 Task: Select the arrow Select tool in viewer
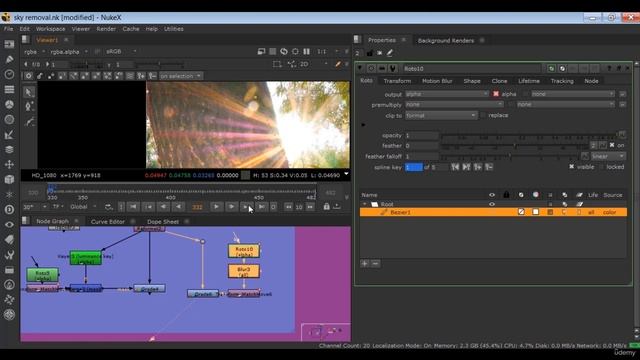coord(29,92)
